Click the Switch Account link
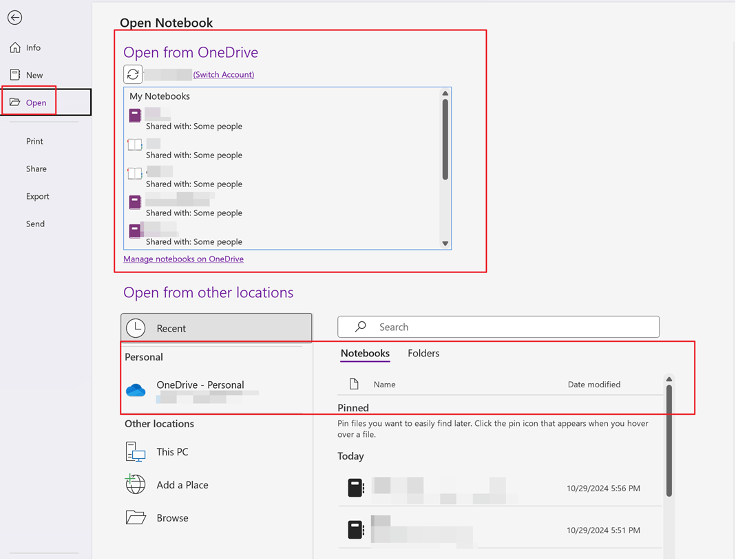Image resolution: width=736 pixels, height=560 pixels. pos(224,74)
